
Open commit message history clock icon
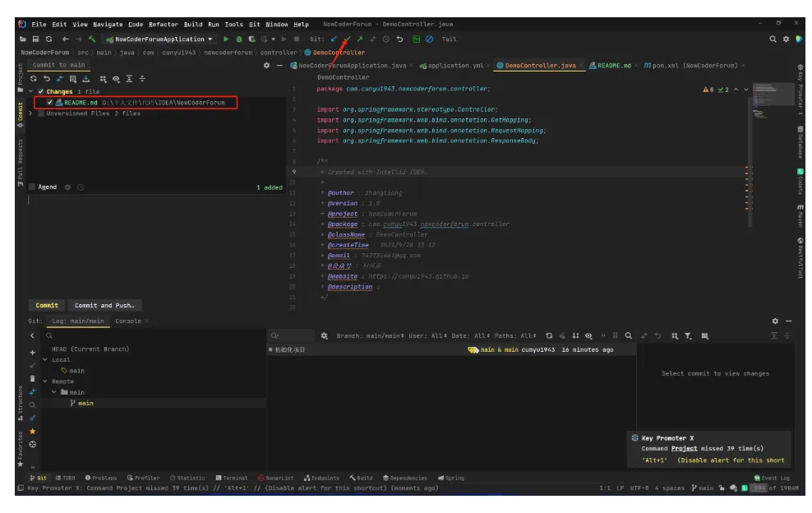[81, 187]
